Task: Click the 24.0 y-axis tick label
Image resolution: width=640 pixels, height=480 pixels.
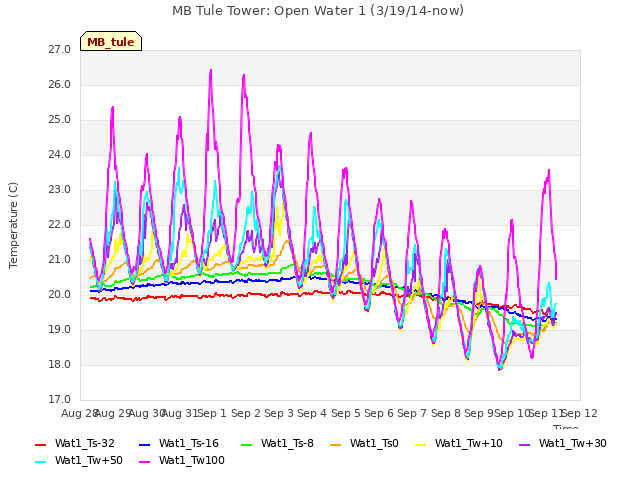Action: coord(60,155)
